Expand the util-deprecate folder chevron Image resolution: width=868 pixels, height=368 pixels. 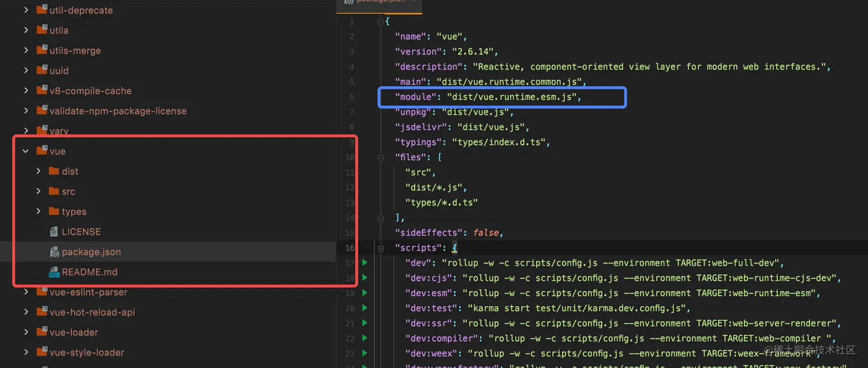tap(26, 10)
